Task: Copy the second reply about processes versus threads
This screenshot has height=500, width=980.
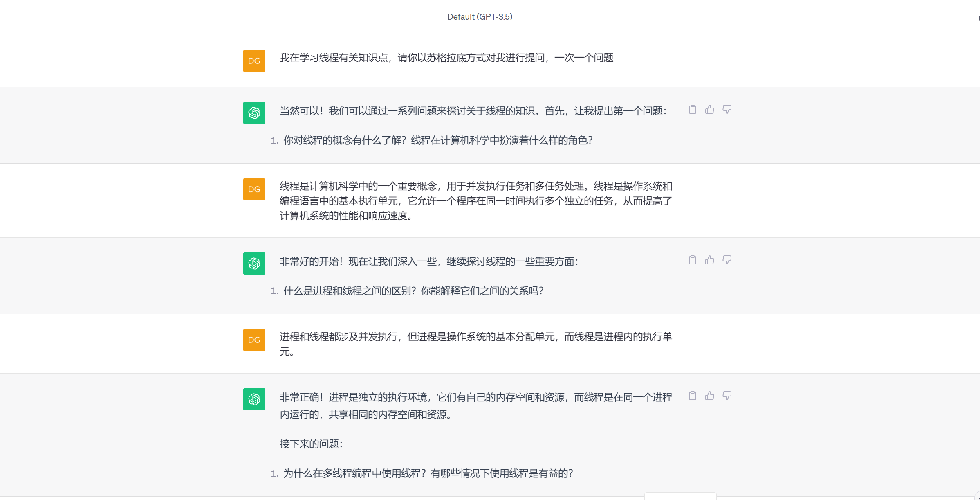Action: coord(692,260)
